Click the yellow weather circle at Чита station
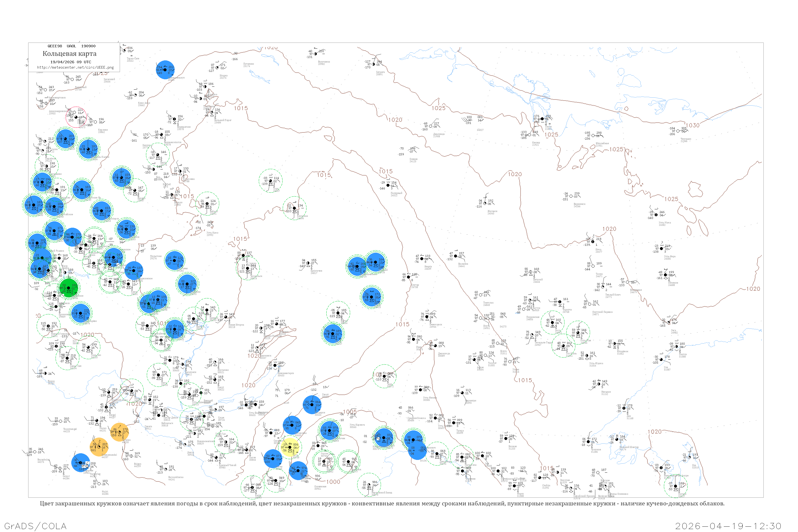 point(290,447)
